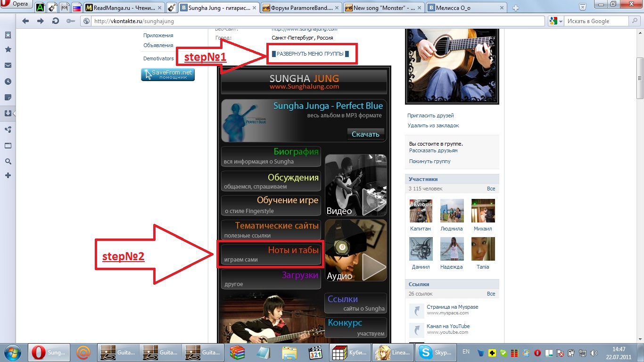Open Страница на Myspase link
This screenshot has height=362, width=644.
pos(453,307)
